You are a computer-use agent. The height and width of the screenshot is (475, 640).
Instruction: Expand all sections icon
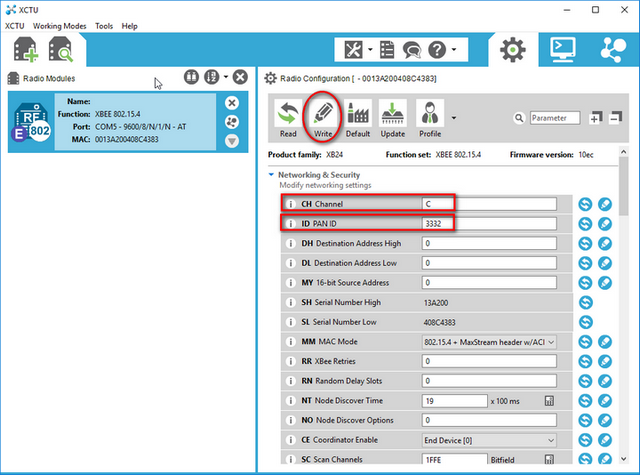point(596,118)
